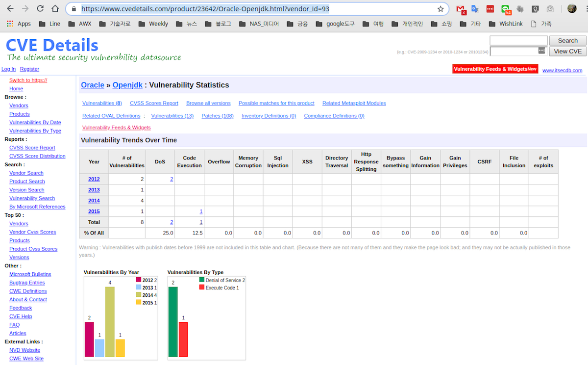Focus the browser address bar
Viewport: 588px width, 365px height.
(x=257, y=9)
